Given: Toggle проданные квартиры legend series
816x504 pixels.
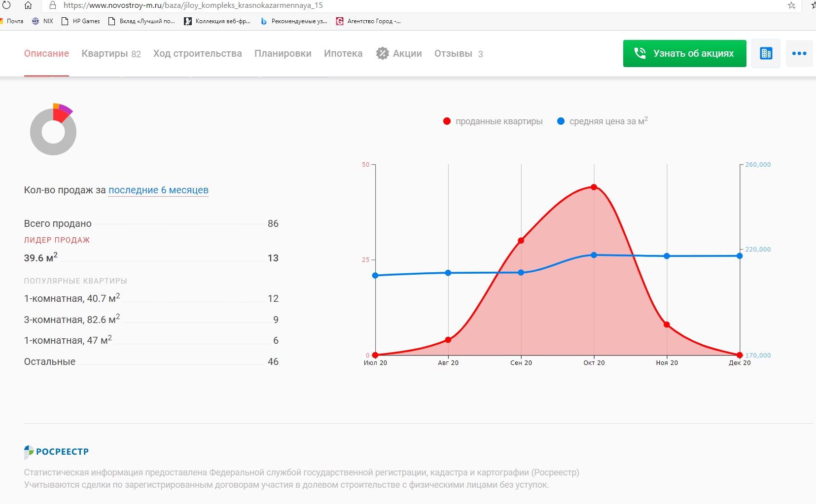Looking at the screenshot, I should click(493, 121).
